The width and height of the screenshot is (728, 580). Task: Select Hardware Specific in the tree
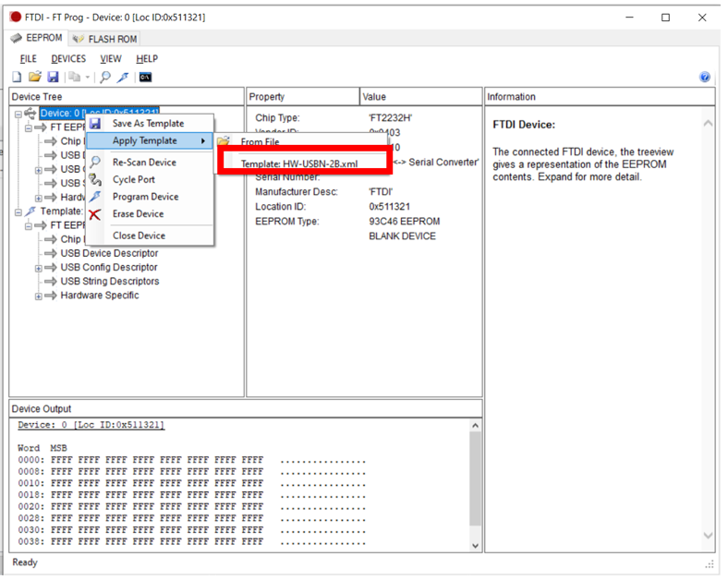[100, 296]
